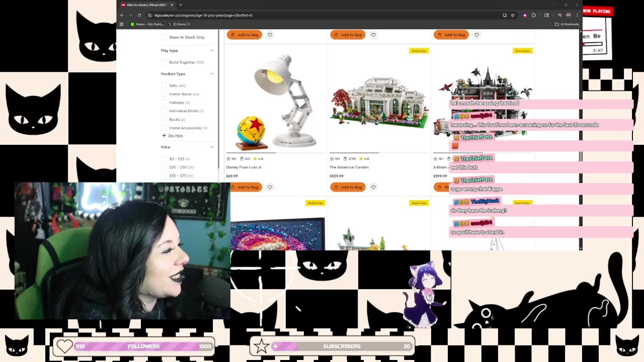Image resolution: width=644 pixels, height=362 pixels.
Task: Click the piece count icon on Luxo Jr.
Action: click(x=242, y=159)
